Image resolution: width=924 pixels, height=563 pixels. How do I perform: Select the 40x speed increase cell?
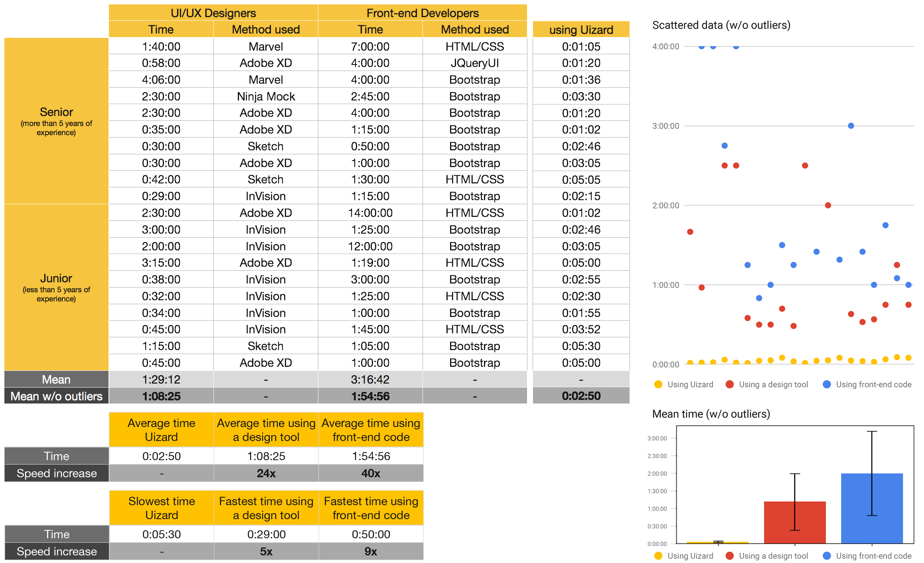tap(371, 473)
